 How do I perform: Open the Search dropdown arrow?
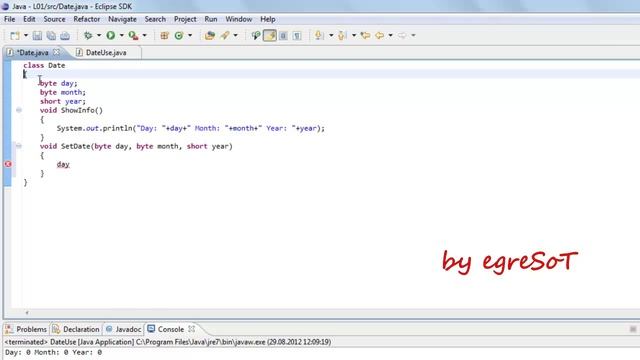pyautogui.click(x=236, y=36)
